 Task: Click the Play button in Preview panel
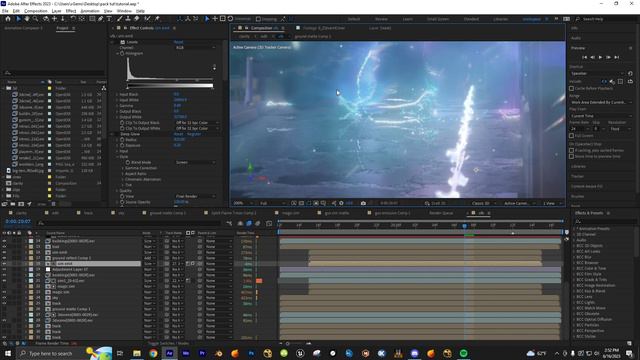click(600, 57)
